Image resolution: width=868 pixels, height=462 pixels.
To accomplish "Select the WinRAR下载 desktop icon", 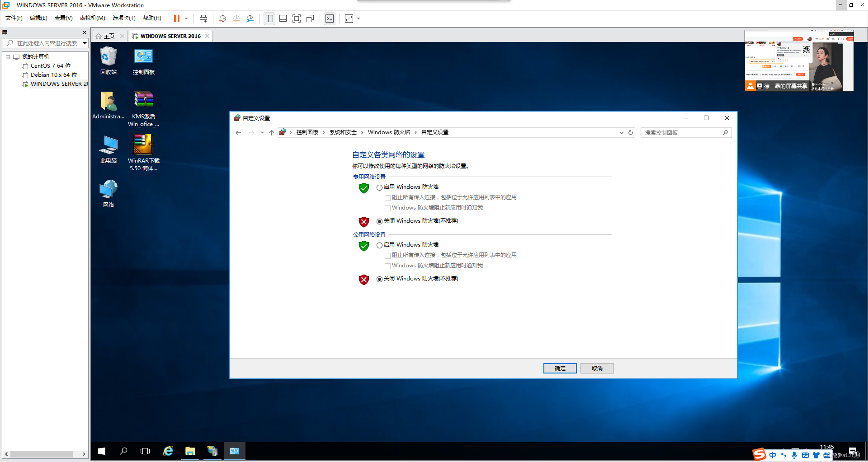I will click(144, 153).
